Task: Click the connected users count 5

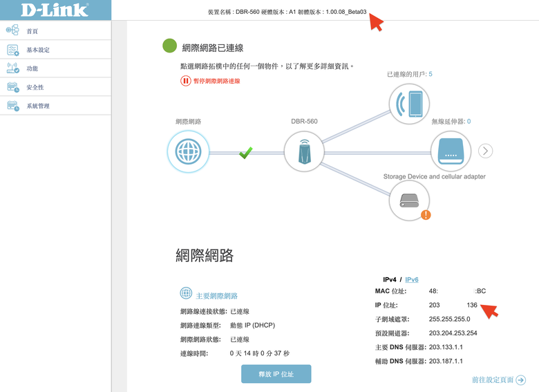Action: pos(431,74)
